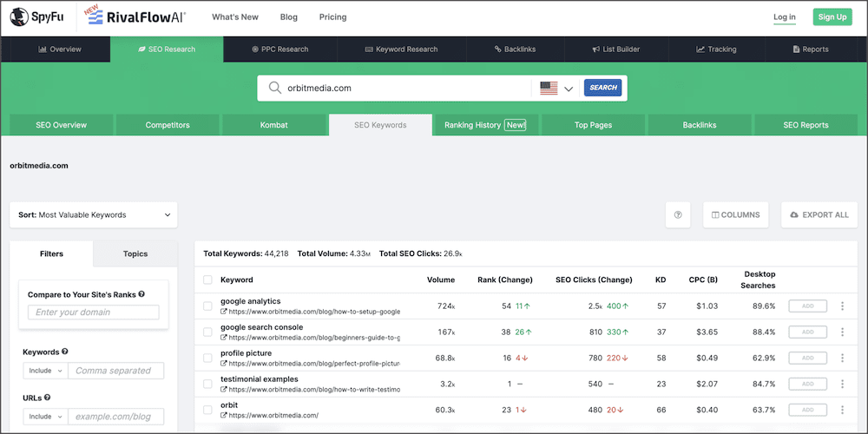The height and width of the screenshot is (434, 868).
Task: Open the SEO Research nav item
Action: 167,49
